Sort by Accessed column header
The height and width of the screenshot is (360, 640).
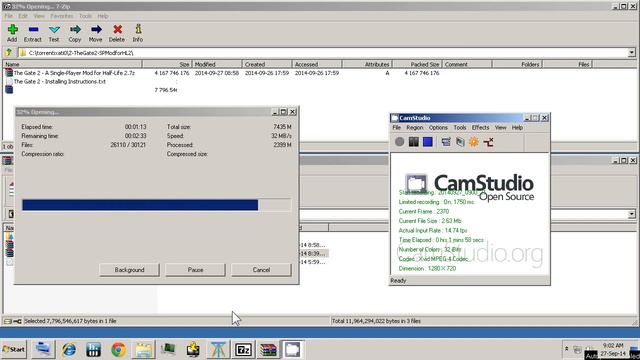[317, 64]
